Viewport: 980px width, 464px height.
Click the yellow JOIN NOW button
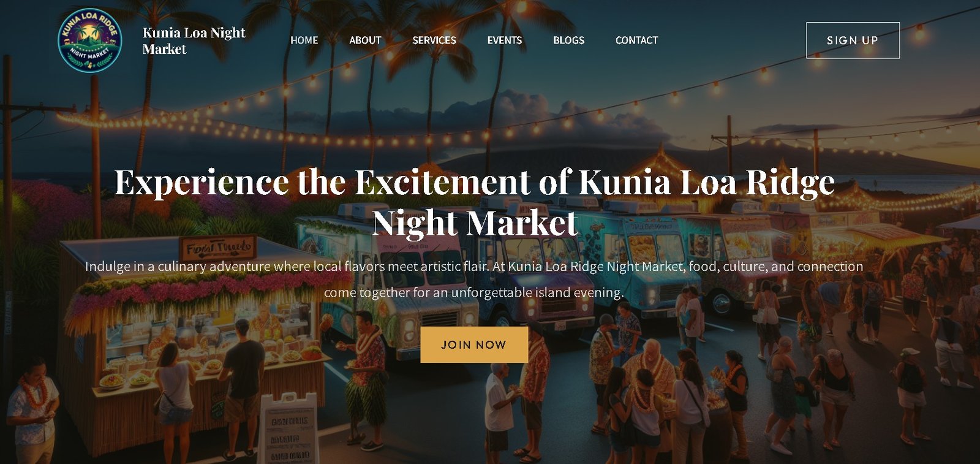tap(474, 344)
